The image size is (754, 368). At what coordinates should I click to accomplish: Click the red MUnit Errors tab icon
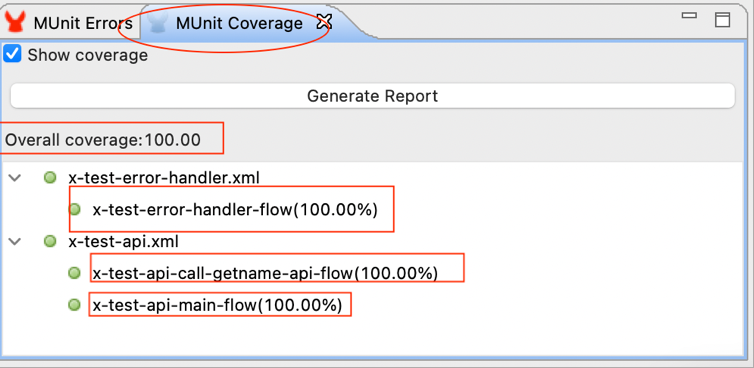[x=15, y=22]
